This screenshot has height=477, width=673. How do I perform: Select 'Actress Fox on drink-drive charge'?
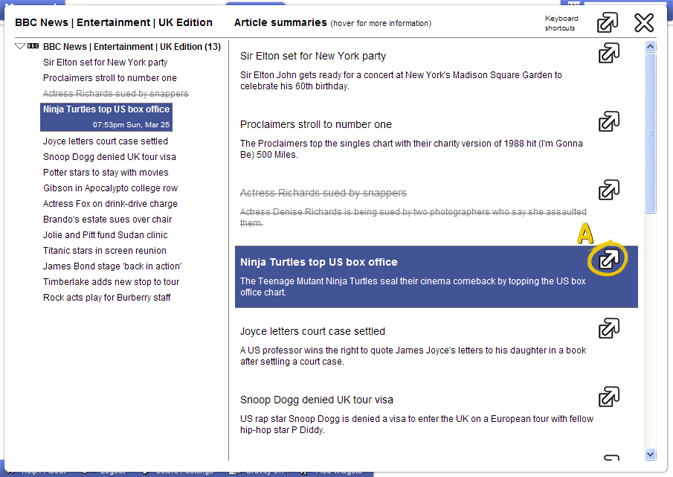click(x=110, y=204)
